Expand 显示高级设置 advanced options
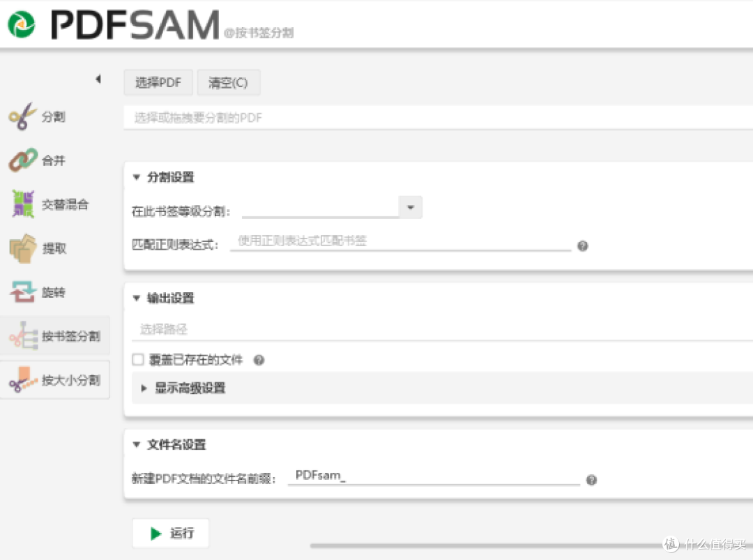 (x=144, y=388)
